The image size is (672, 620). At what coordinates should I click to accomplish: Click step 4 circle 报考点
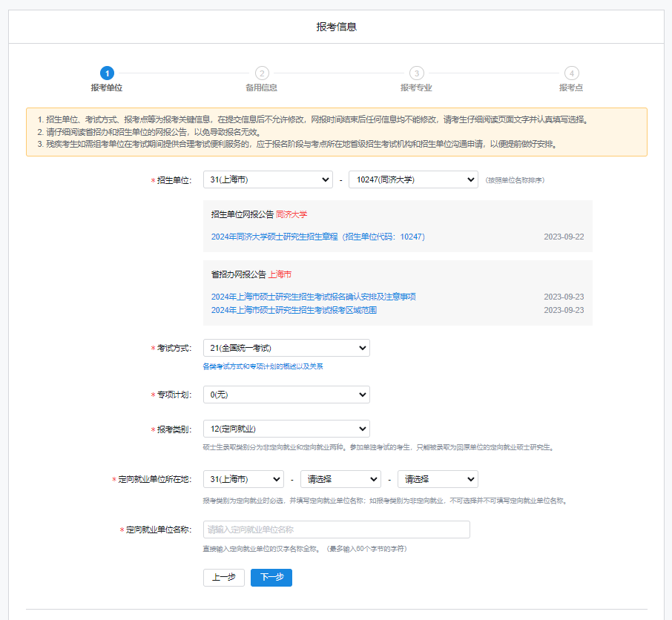pos(570,73)
